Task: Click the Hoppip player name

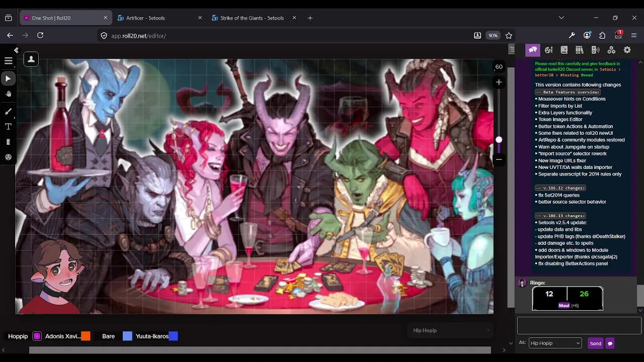Action: 18,336
